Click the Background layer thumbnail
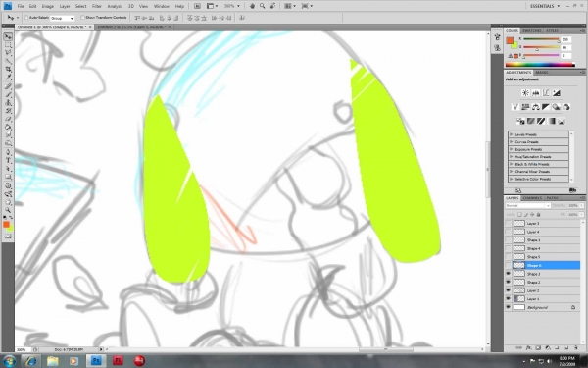This screenshot has width=588, height=368. click(519, 307)
